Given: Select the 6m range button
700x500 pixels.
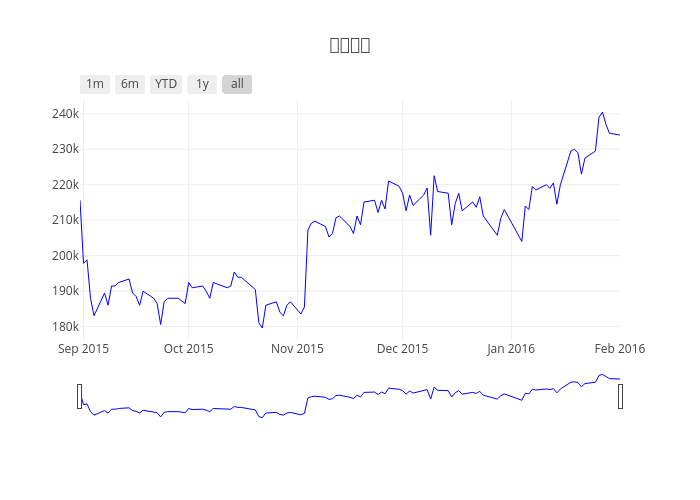Looking at the screenshot, I should pos(130,84).
